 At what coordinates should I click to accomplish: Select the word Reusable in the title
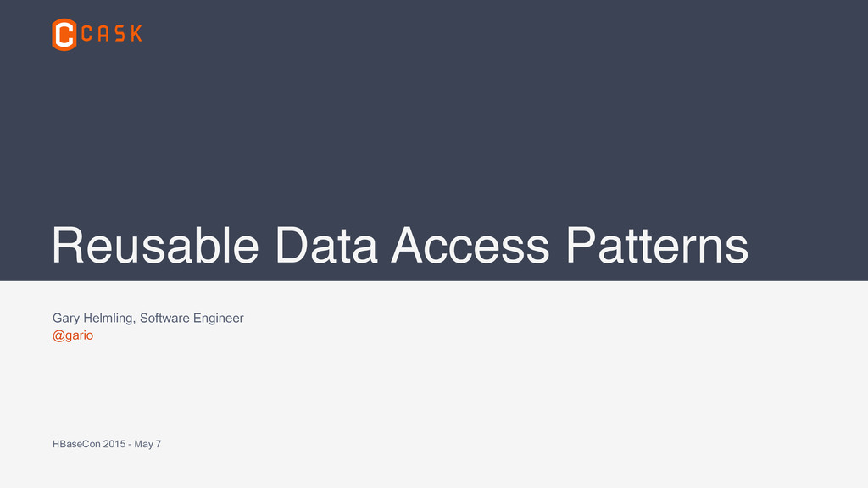(156, 245)
